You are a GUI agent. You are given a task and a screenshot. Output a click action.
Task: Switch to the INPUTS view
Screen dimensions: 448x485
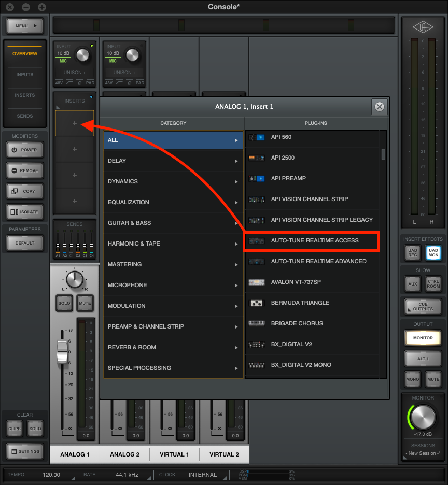(x=25, y=75)
